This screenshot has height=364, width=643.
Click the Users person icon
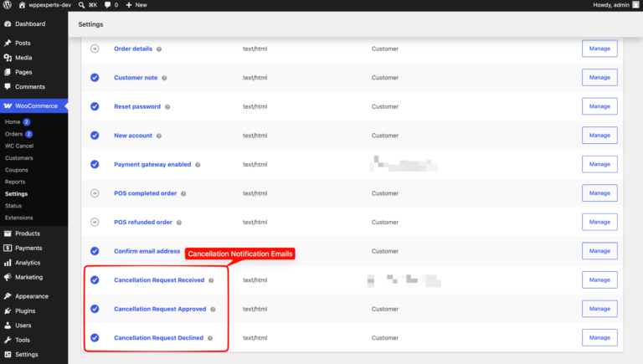click(x=8, y=325)
